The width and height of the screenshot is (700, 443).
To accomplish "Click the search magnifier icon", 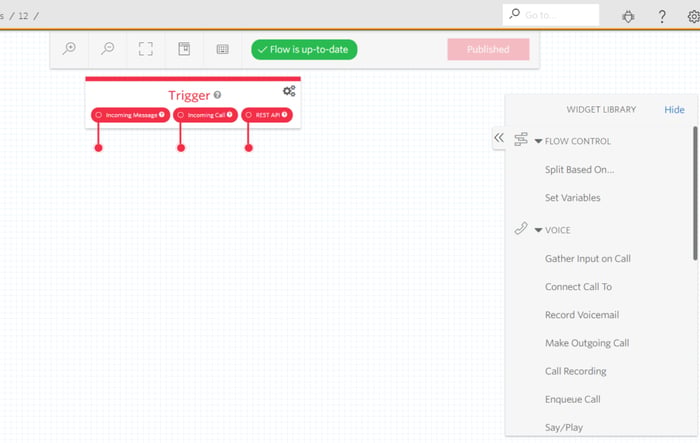I will click(515, 13).
